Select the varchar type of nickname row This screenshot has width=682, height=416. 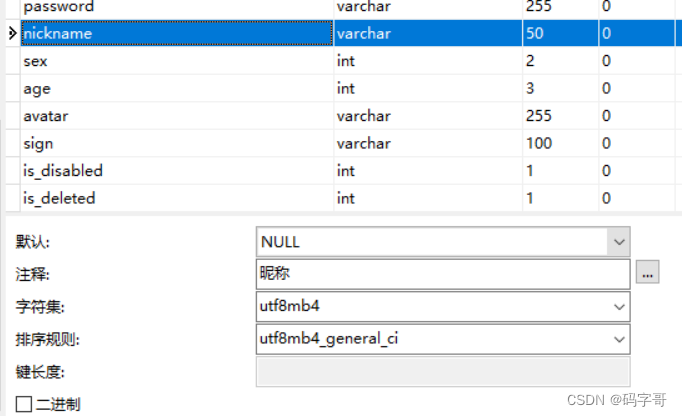click(428, 33)
